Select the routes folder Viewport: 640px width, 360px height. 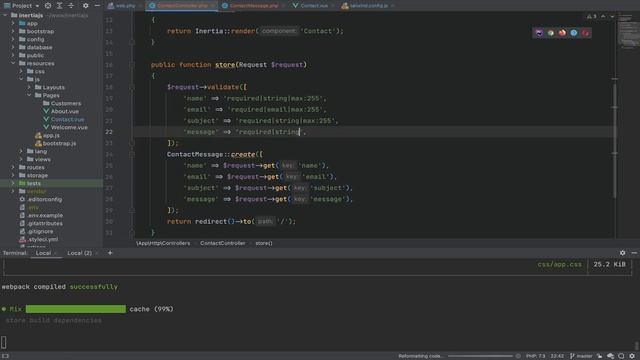pos(32,168)
